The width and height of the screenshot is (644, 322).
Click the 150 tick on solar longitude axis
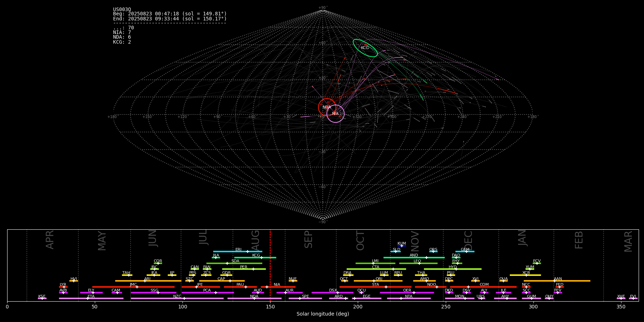click(270, 307)
